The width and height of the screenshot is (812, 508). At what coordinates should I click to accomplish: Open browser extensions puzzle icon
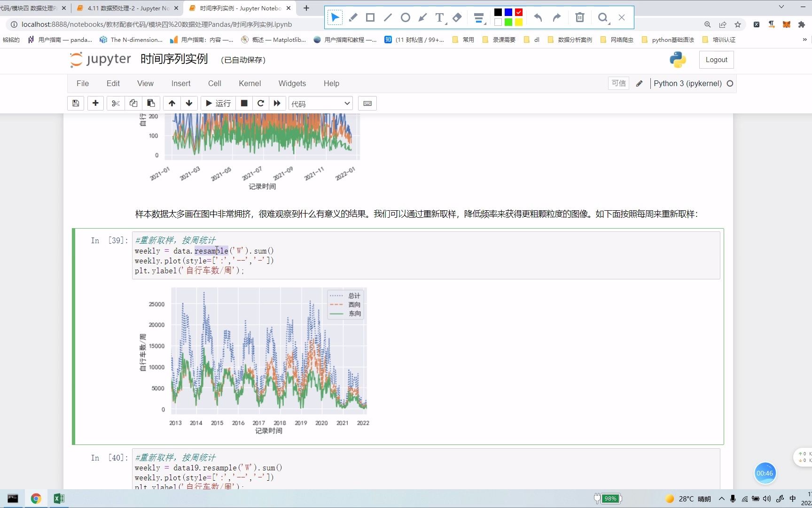coord(802,24)
